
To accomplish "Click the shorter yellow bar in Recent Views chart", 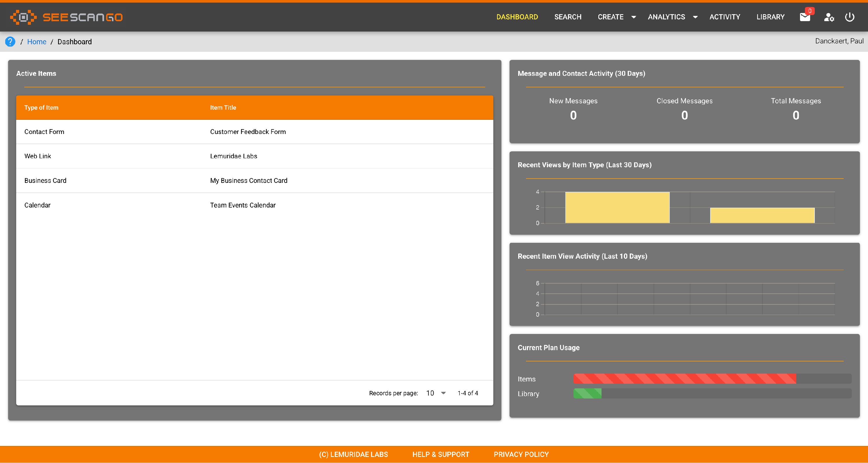I will coord(762,215).
